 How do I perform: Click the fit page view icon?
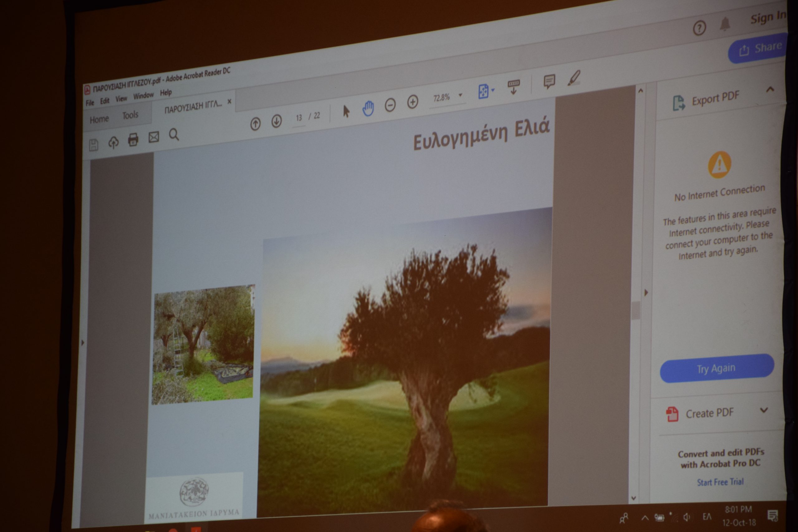[x=483, y=91]
